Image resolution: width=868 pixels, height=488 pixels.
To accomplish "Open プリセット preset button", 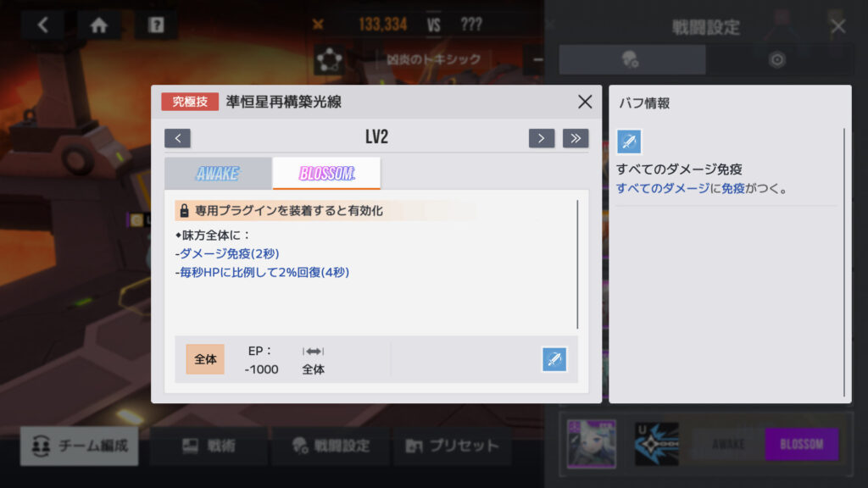I will pyautogui.click(x=452, y=446).
